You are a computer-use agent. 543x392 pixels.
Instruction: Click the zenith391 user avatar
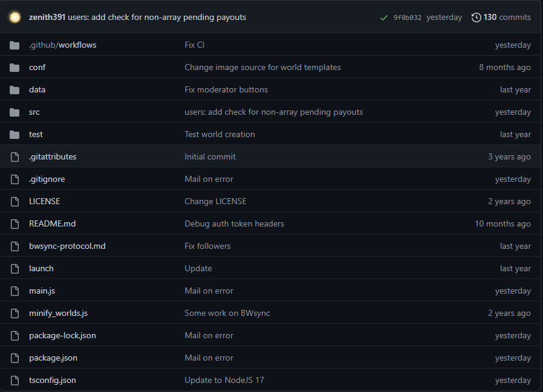[15, 17]
